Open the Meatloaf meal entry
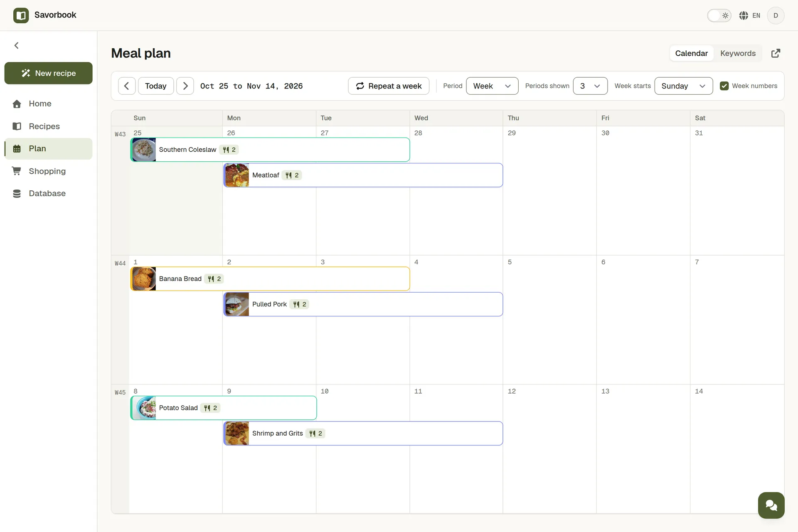 point(363,175)
